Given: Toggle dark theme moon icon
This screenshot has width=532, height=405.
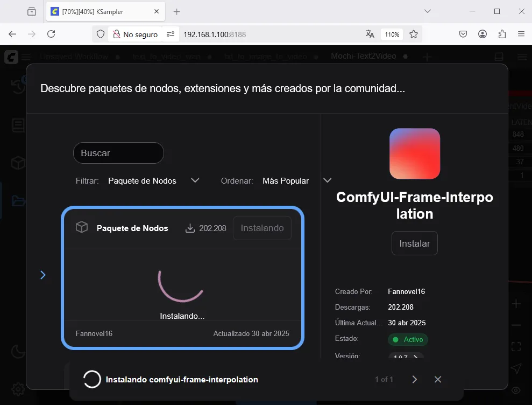Looking at the screenshot, I should coord(18,351).
